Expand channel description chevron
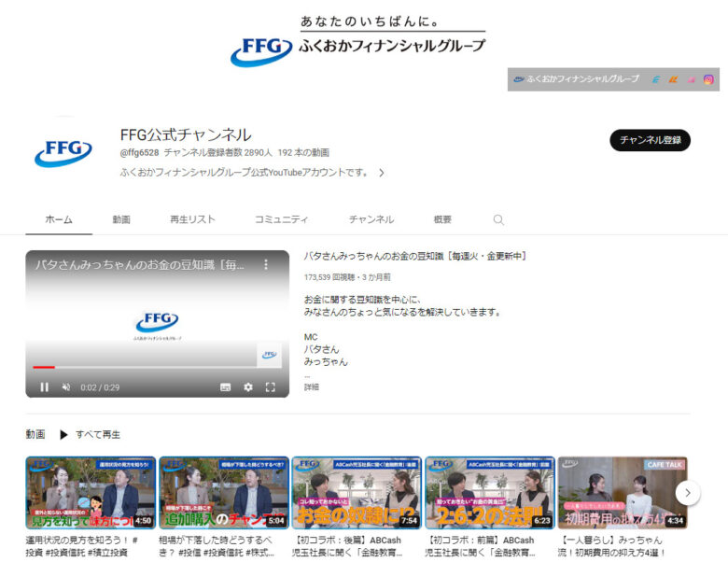The height and width of the screenshot is (562, 728). [381, 173]
